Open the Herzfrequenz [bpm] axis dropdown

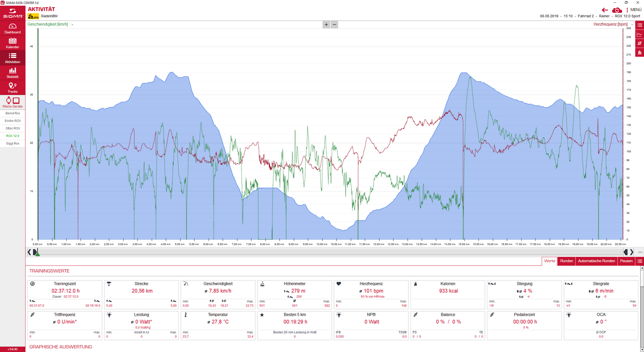click(x=632, y=25)
